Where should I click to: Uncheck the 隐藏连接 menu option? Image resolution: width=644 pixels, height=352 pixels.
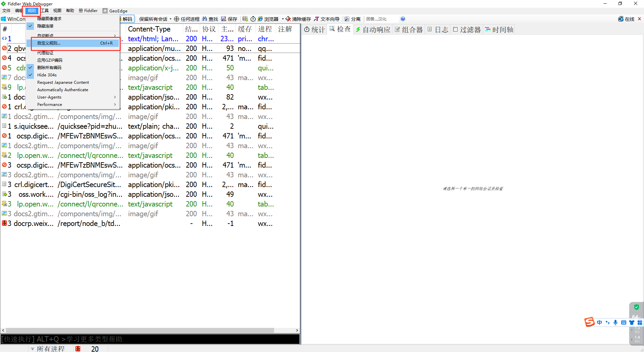click(x=45, y=26)
